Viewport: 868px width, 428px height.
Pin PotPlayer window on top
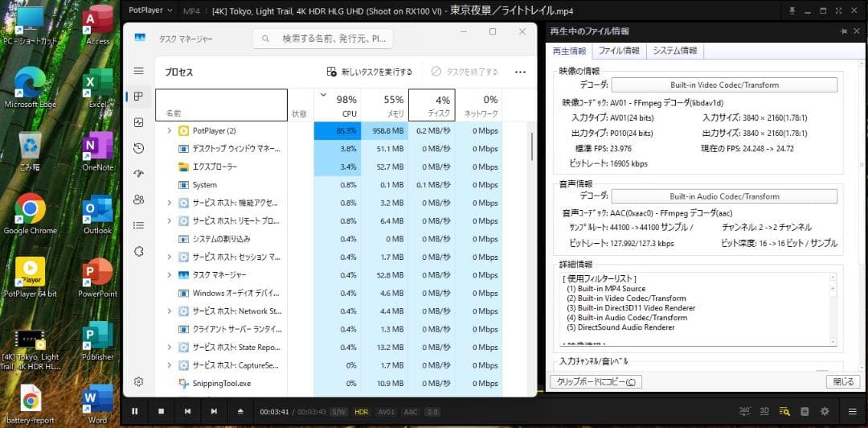pos(792,10)
